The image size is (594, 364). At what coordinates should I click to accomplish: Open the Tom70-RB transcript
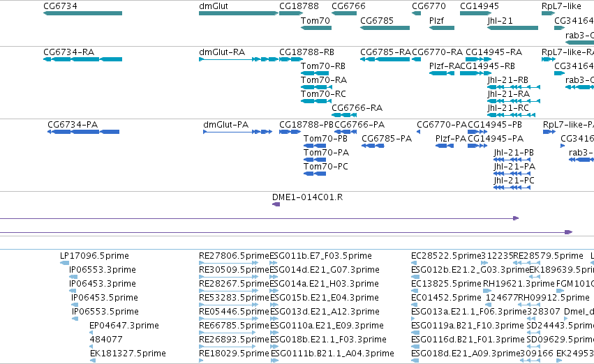(315, 73)
